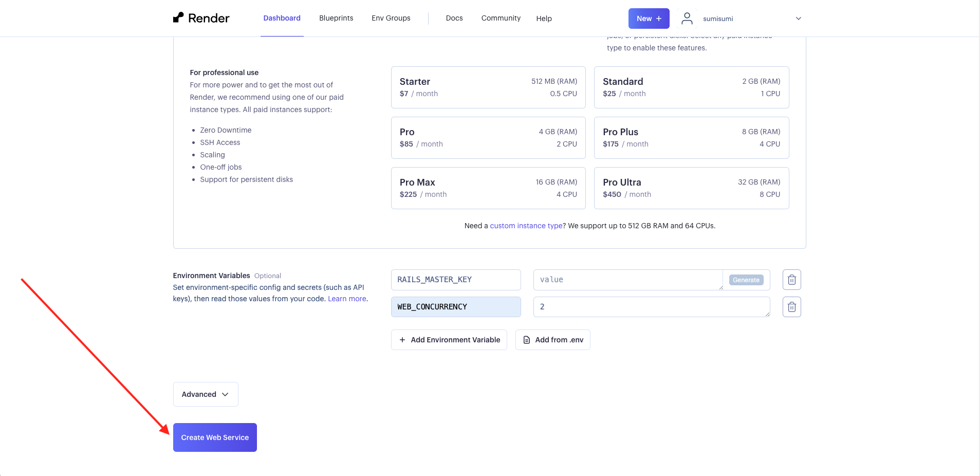Click the 'For professional use' heading
The height and width of the screenshot is (476, 980).
[224, 72]
